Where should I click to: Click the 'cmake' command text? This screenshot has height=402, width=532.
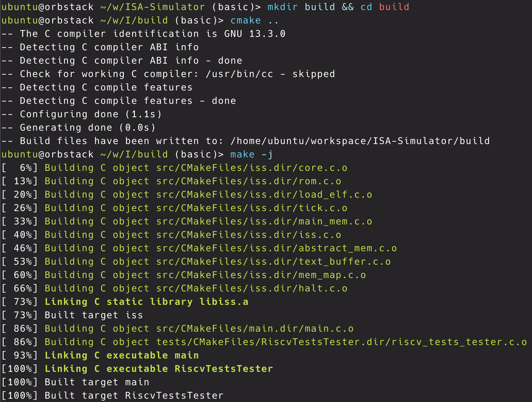[245, 20]
